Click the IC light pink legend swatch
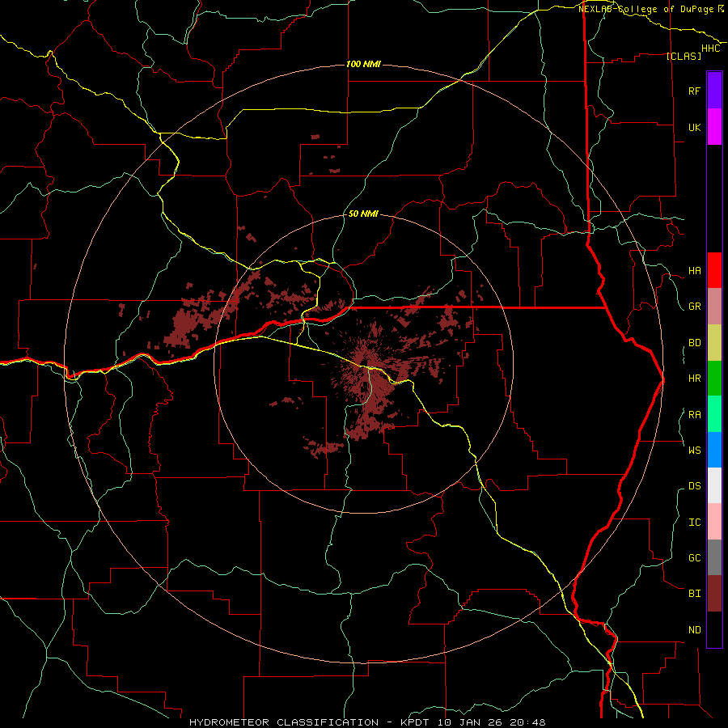Image resolution: width=728 pixels, height=728 pixels. tap(714, 522)
